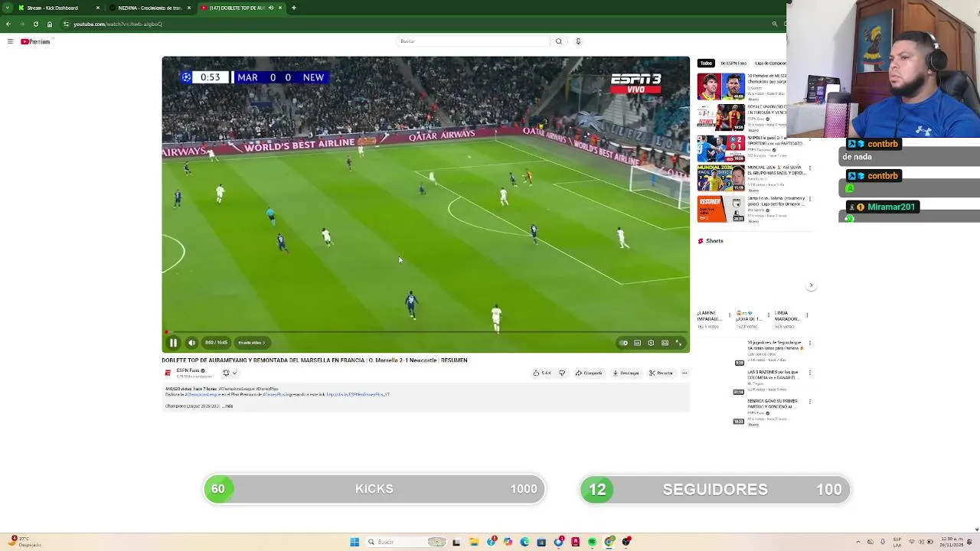Open the Windows Start menu
980x551 pixels.
354,542
